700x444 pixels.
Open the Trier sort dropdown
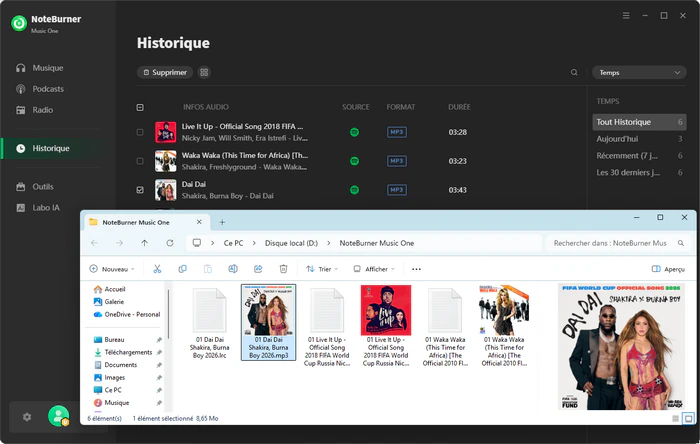point(322,269)
